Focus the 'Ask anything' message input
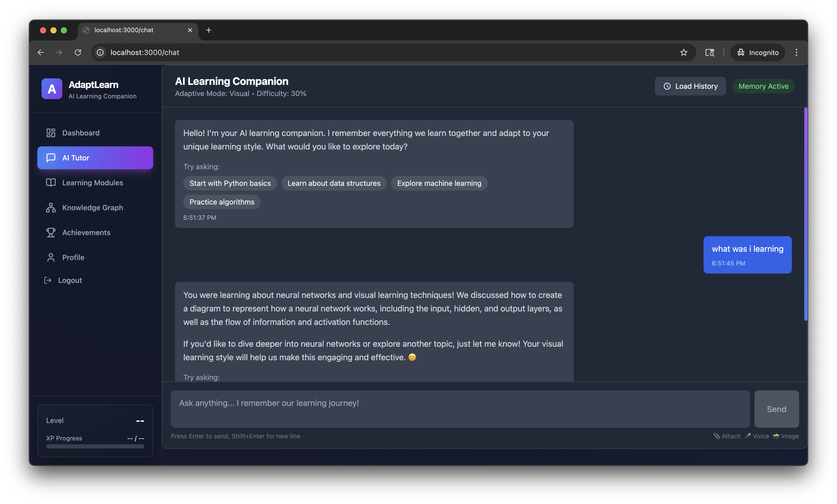The image size is (837, 504). point(460,409)
